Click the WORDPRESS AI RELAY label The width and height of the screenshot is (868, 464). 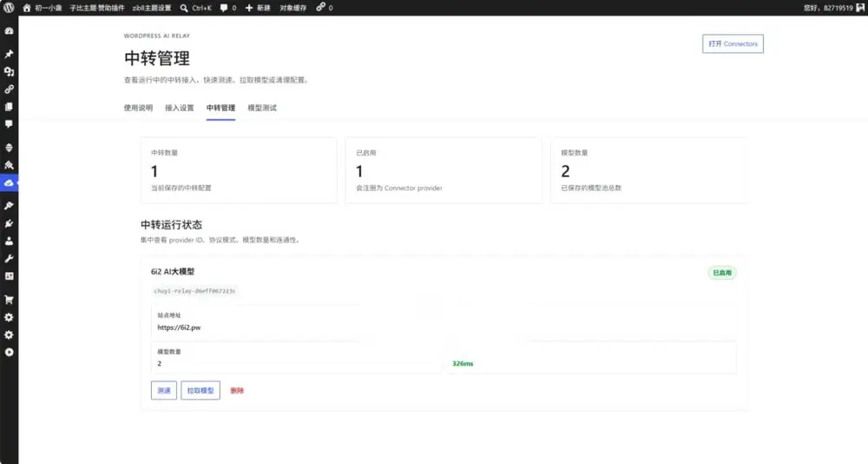click(x=156, y=36)
